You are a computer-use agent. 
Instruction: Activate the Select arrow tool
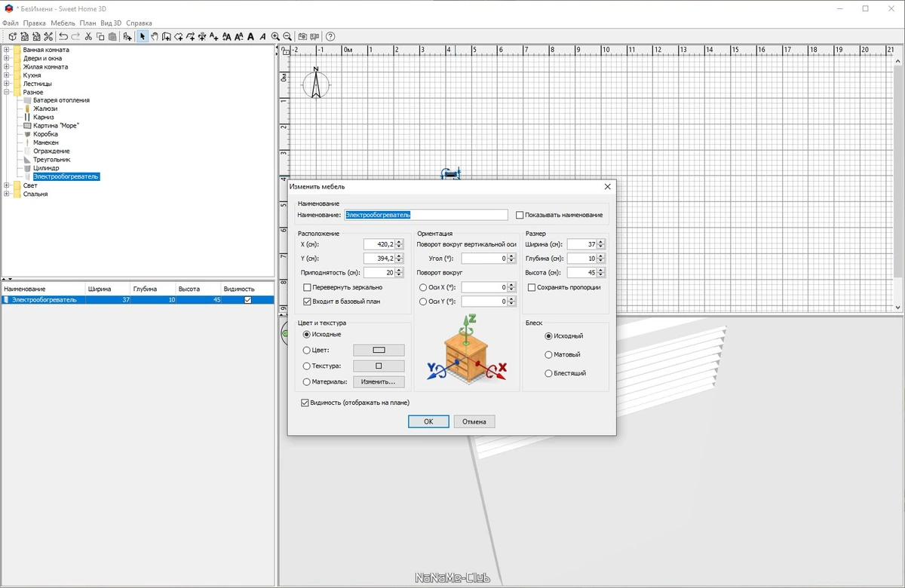pos(143,36)
